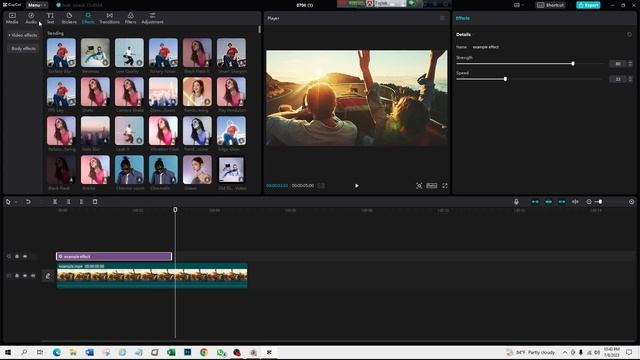Click the timeline zoom slider handle

[x=600, y=202]
